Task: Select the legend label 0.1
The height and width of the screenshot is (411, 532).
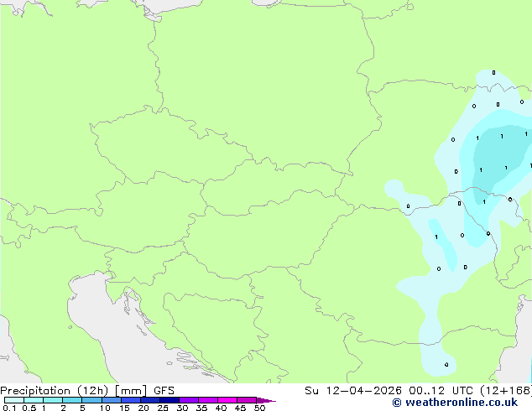Action: [x=9, y=408]
